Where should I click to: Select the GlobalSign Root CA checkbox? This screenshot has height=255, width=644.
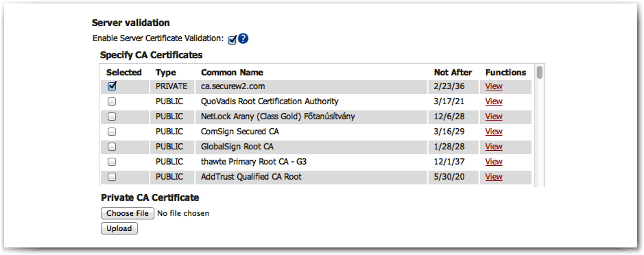coord(112,147)
